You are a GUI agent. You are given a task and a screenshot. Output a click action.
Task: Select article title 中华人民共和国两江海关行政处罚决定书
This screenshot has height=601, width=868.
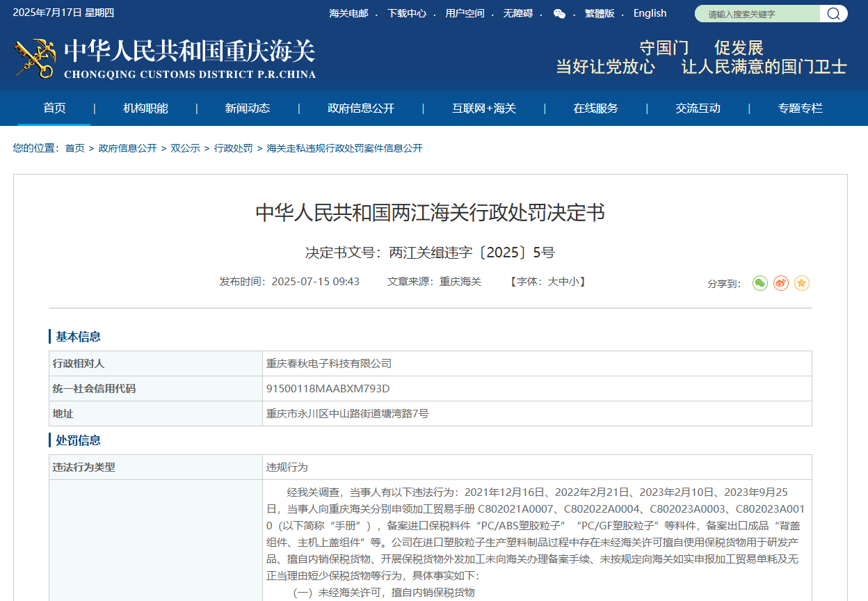pos(431,213)
